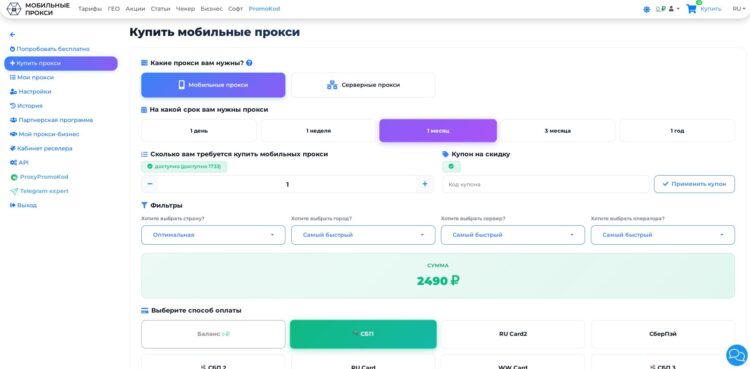Open the Статьи menu item
Image resolution: width=750 pixels, height=369 pixels.
point(160,9)
